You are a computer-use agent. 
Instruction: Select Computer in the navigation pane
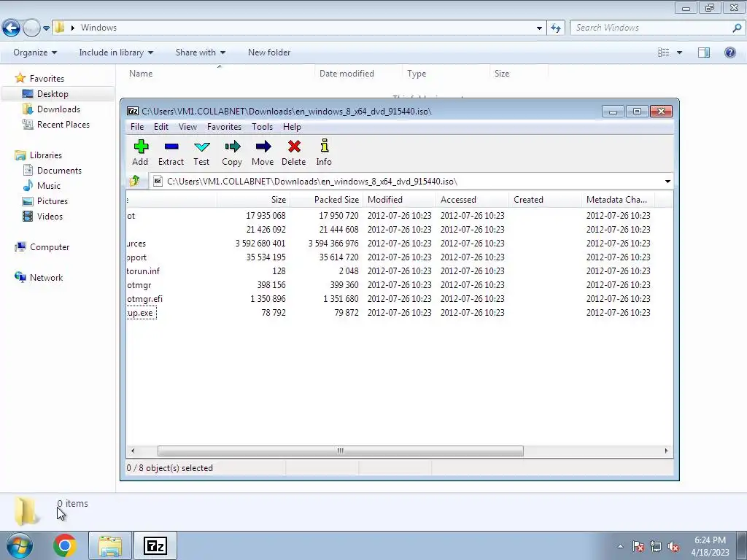pos(50,247)
